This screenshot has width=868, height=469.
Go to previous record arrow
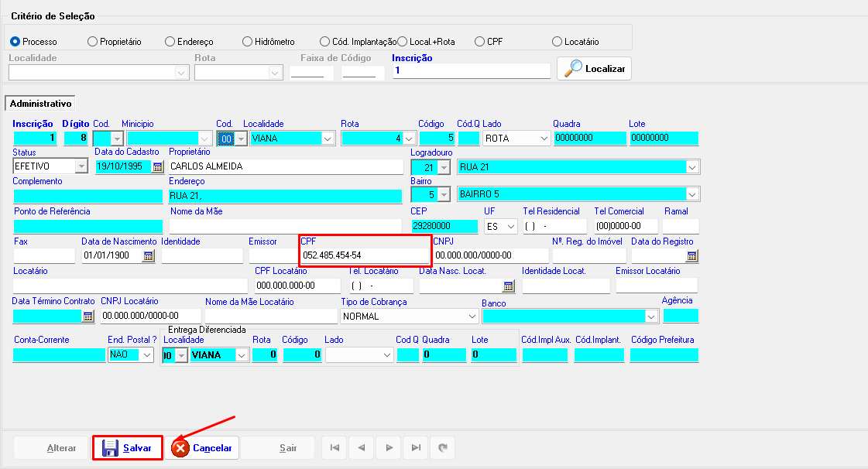coord(361,448)
